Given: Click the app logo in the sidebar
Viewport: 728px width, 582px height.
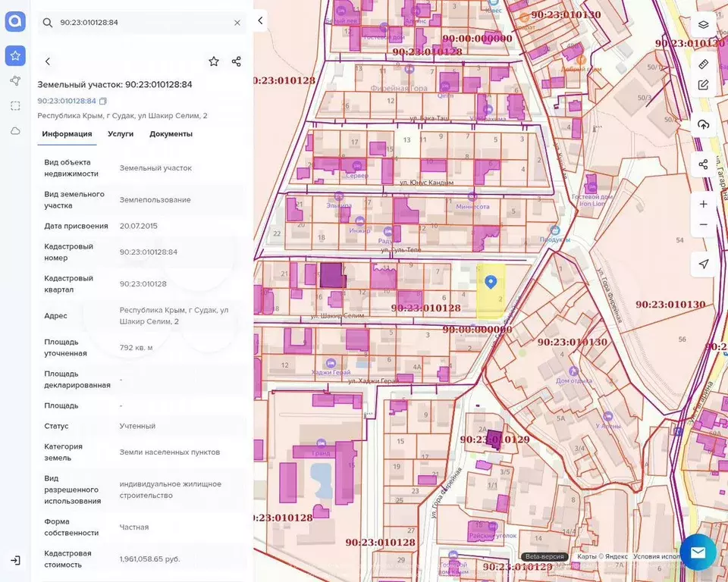Looking at the screenshot, I should click(15, 21).
